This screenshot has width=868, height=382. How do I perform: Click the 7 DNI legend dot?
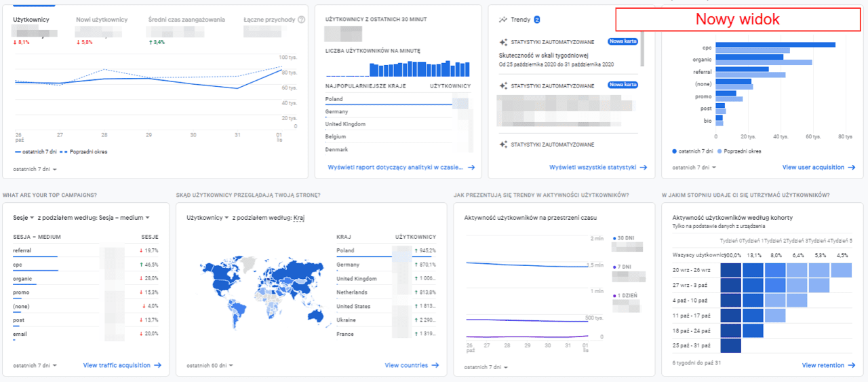(614, 267)
